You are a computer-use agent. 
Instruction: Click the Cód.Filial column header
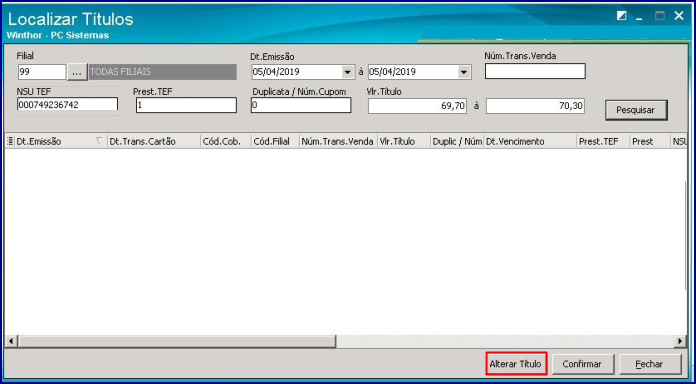pos(275,142)
